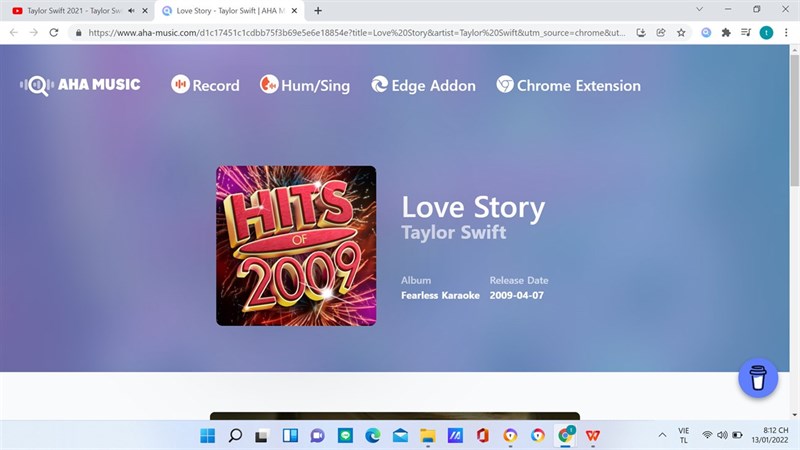Go forward in browser history
800x450 pixels.
coord(34,33)
